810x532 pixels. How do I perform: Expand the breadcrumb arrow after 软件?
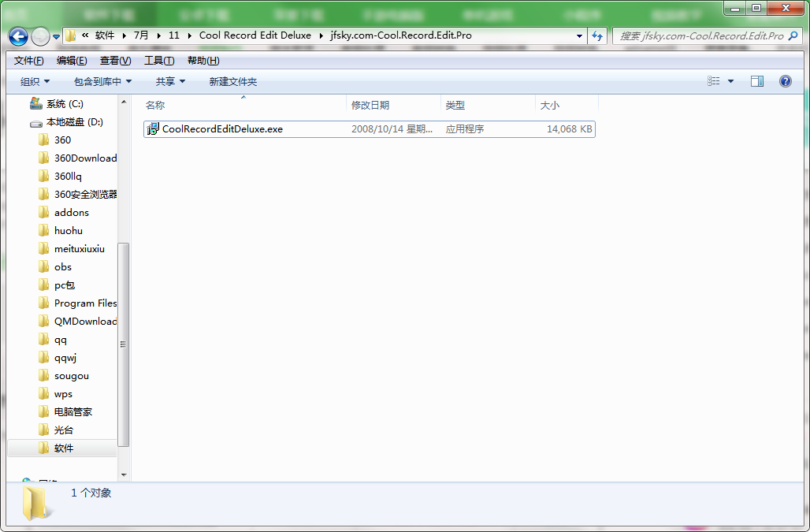(x=124, y=35)
